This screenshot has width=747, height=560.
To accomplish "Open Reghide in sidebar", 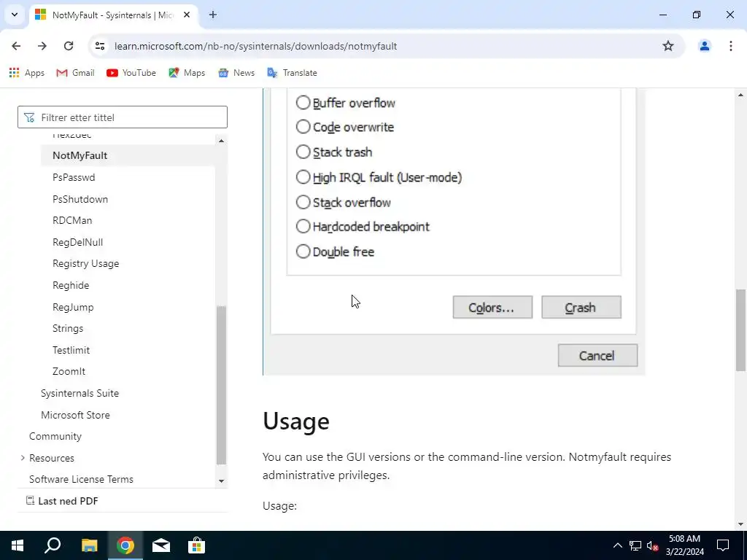I will point(71,285).
